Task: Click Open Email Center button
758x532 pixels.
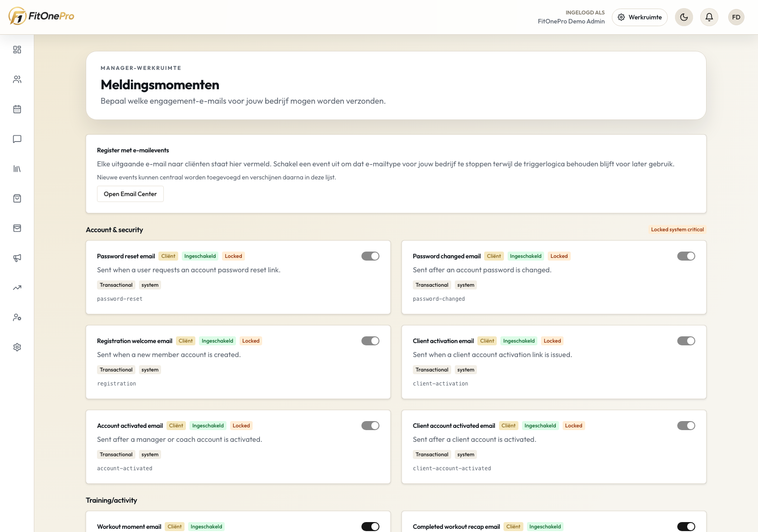Action: (x=130, y=194)
